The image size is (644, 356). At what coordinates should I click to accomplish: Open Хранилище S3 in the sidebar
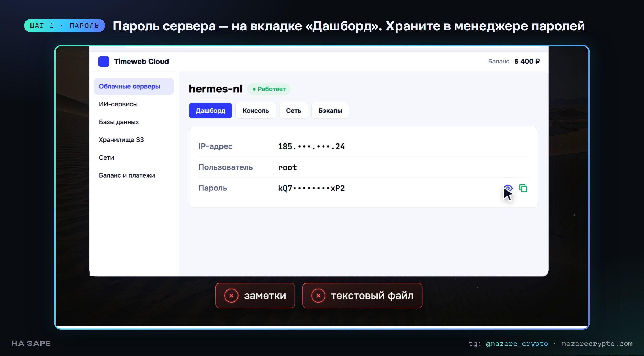[x=121, y=140]
